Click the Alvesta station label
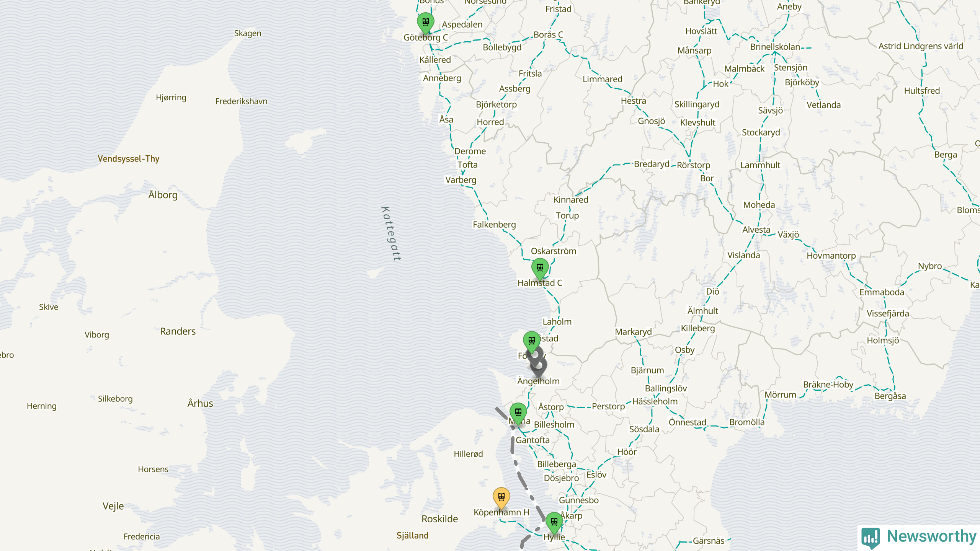 [x=756, y=230]
